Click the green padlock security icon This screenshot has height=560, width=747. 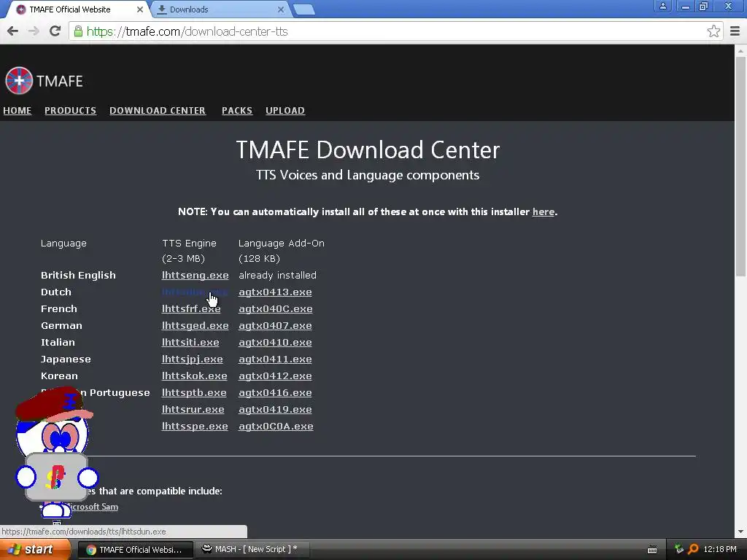coord(78,31)
